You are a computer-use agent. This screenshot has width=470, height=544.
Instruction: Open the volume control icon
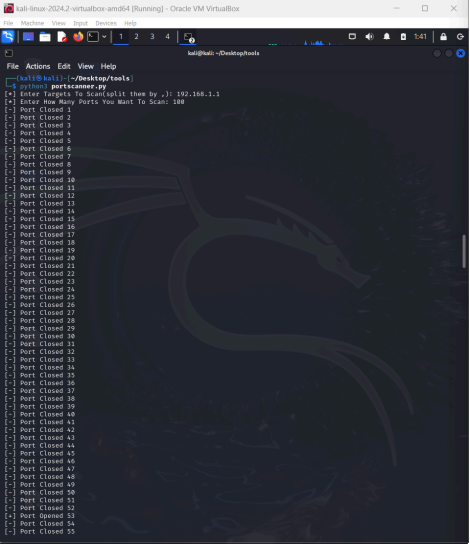pyautogui.click(x=369, y=36)
